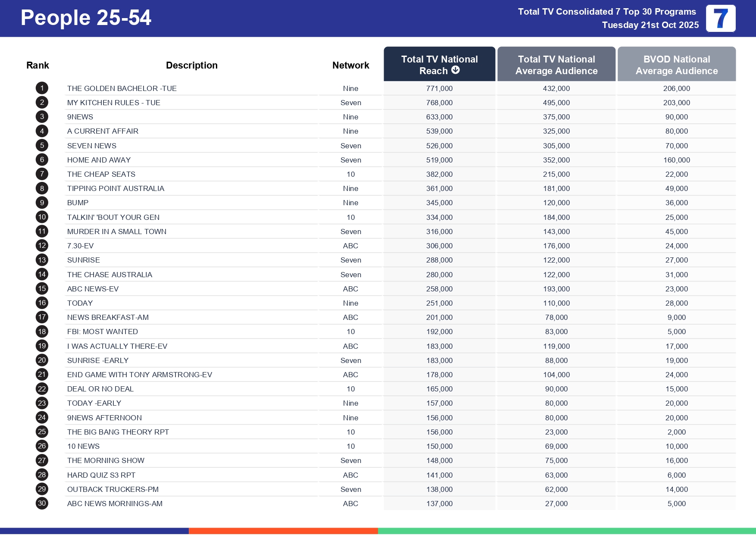Viewport: 756px width, 535px height.
Task: Click the rank 10 badge
Action: [41, 217]
